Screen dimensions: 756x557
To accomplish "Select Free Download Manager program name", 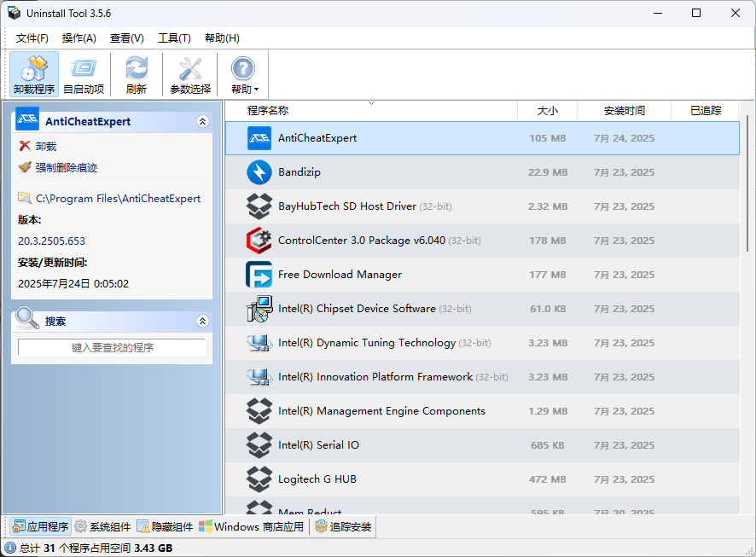I will pos(340,275).
